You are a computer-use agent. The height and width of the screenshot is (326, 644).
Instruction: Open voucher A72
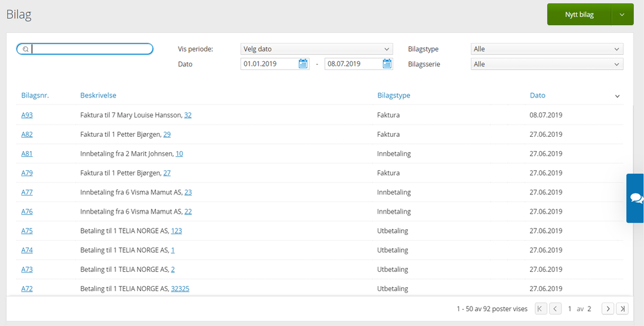pos(27,289)
